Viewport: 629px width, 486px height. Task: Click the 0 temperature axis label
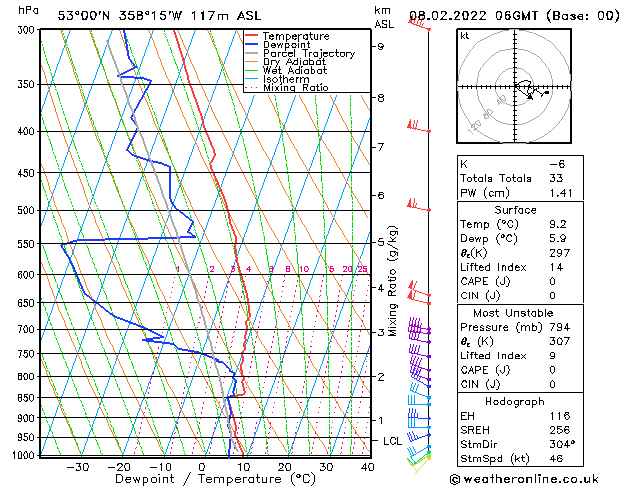coord(202,467)
